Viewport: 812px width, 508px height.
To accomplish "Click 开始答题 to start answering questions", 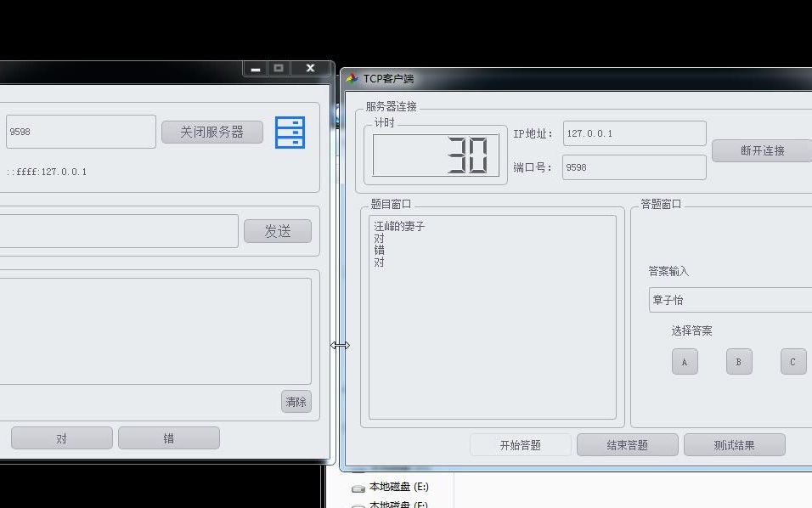I will pos(522,443).
